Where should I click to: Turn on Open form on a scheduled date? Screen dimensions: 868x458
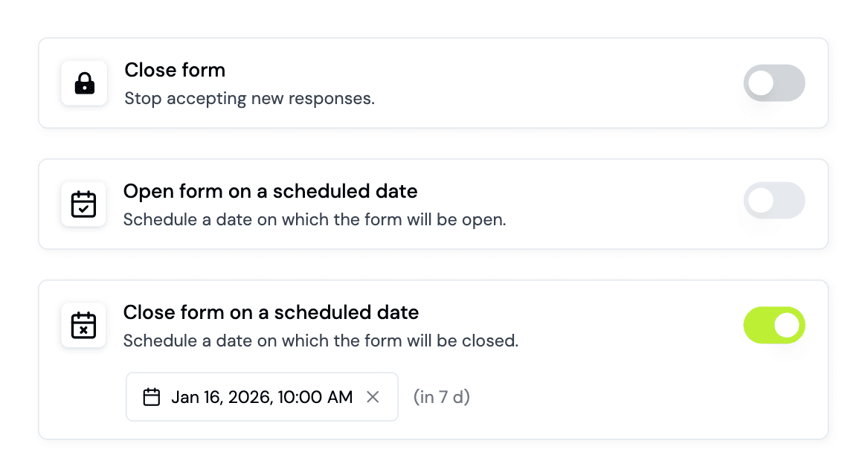(774, 201)
